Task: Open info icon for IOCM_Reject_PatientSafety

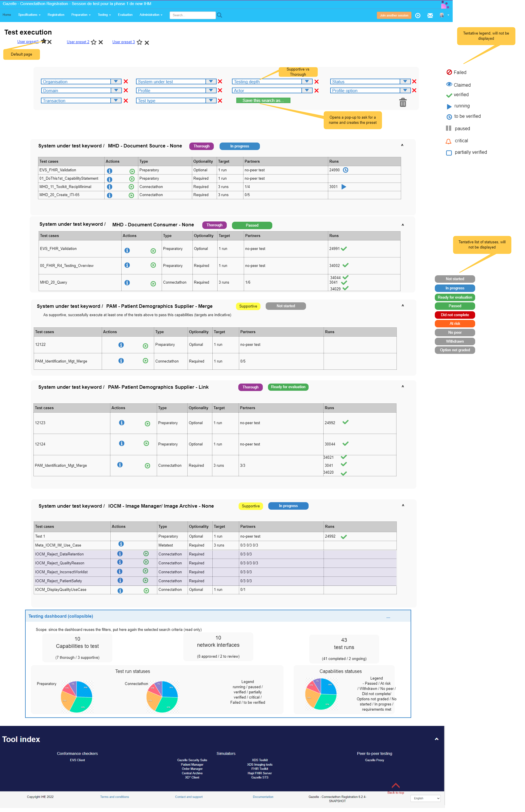Action: point(120,580)
